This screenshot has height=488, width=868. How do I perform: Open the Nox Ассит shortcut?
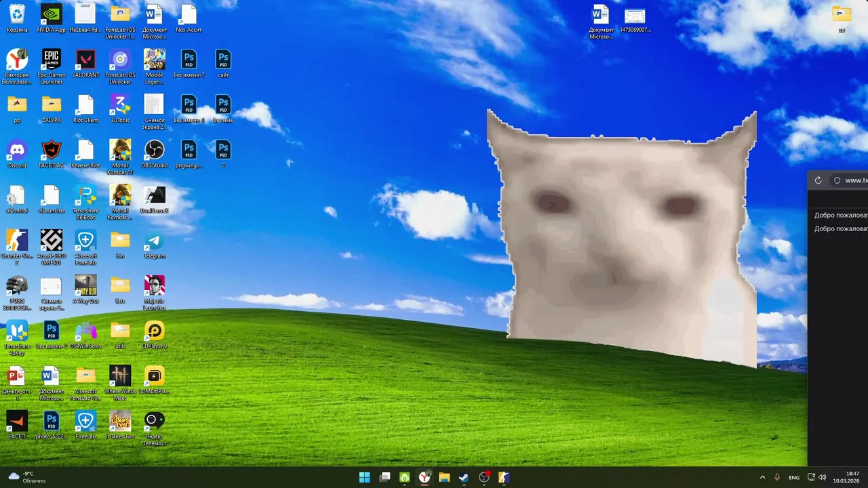(x=189, y=18)
